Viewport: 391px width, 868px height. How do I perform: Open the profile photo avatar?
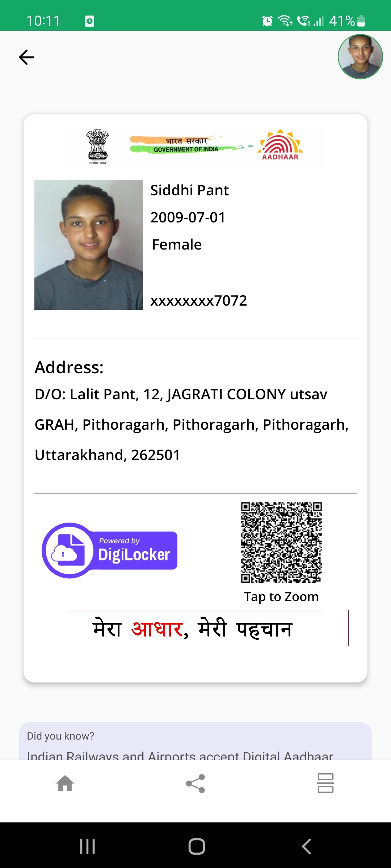[360, 57]
